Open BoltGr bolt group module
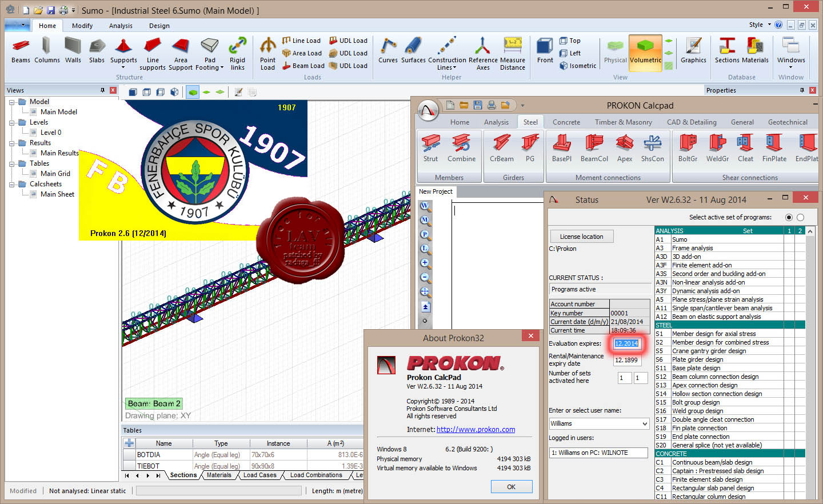The height and width of the screenshot is (504, 823). [688, 149]
